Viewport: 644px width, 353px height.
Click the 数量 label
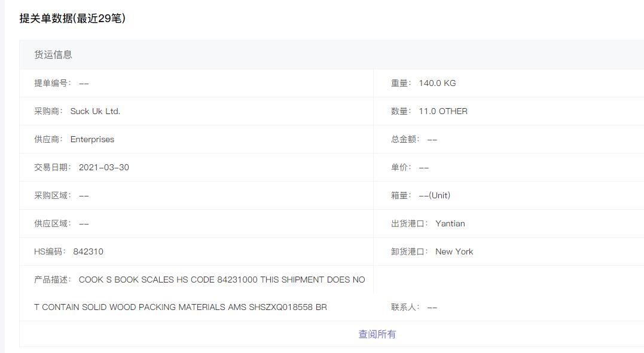click(x=401, y=111)
